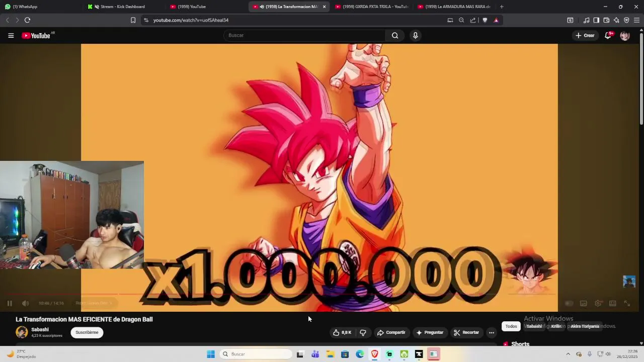Select the Todos filter chip
Image resolution: width=644 pixels, height=362 pixels.
tap(511, 326)
